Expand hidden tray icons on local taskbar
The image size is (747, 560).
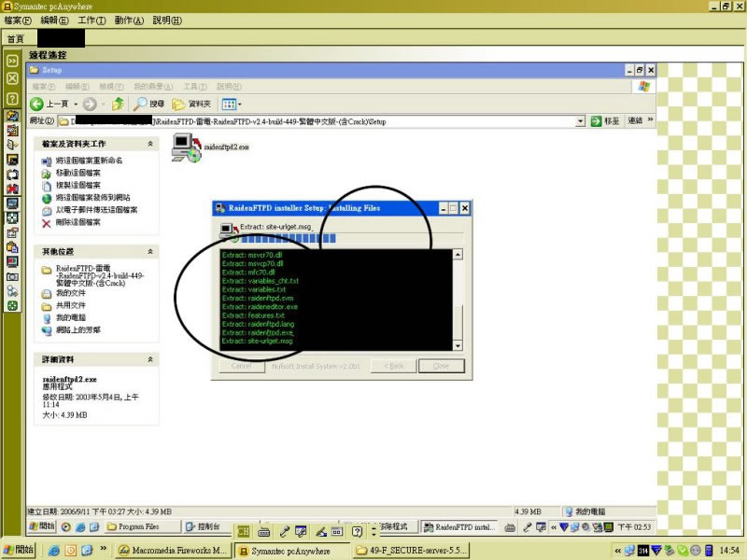(x=617, y=551)
